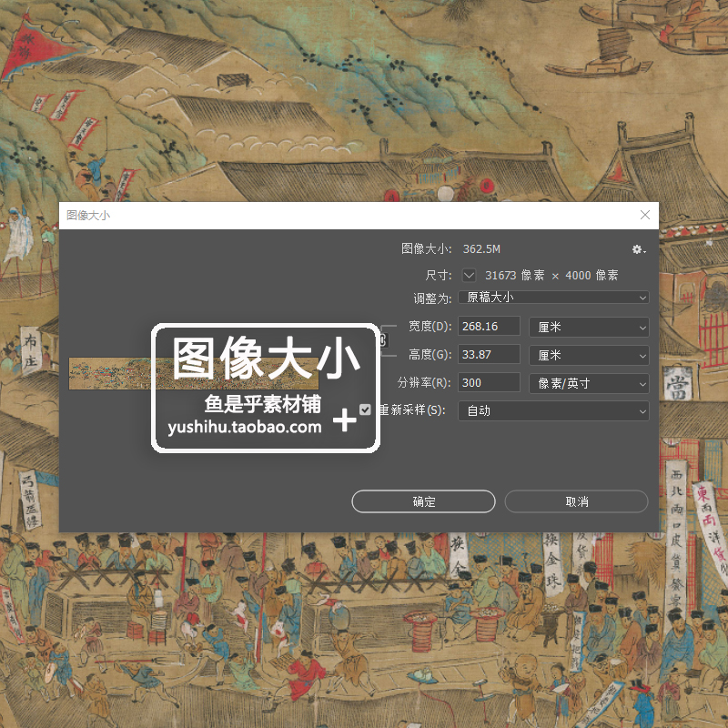Click the 图像大小 value 362.5M
Screen dimensions: 728x728
[481, 249]
